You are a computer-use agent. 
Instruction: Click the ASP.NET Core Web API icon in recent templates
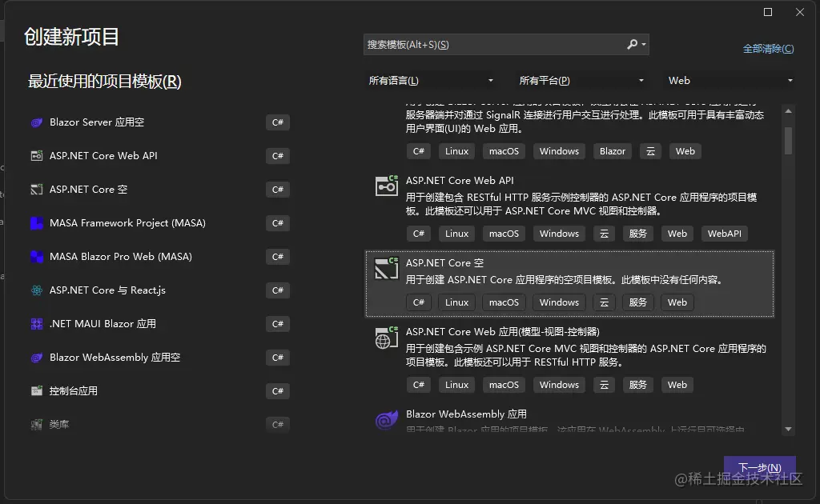point(37,156)
